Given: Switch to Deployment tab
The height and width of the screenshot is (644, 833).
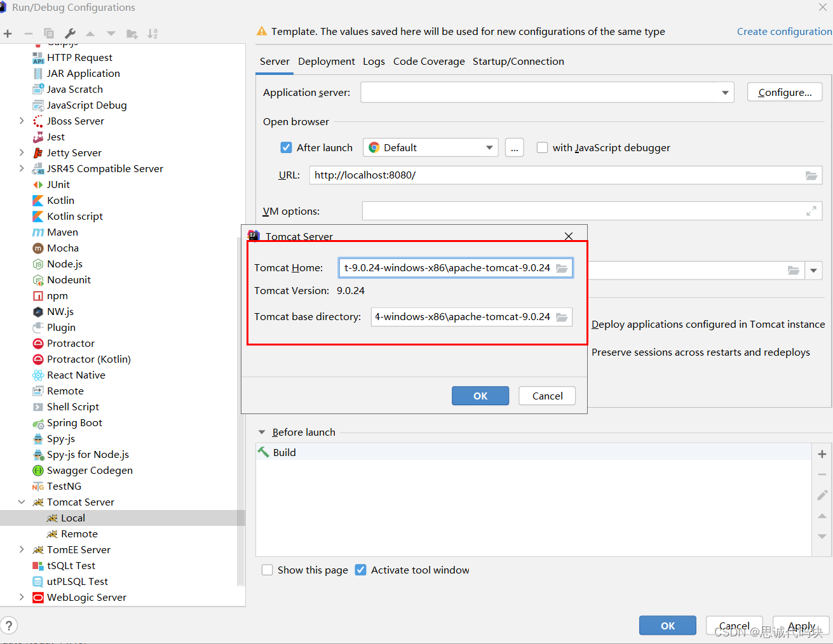Looking at the screenshot, I should (327, 62).
